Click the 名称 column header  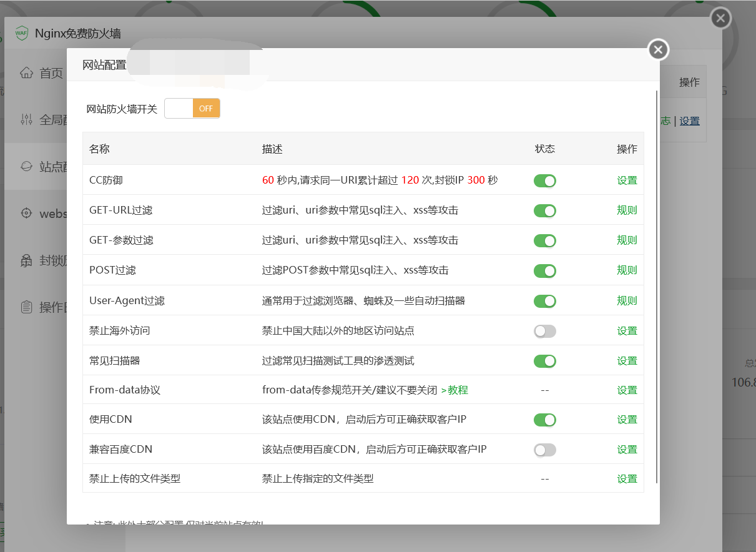[x=100, y=149]
